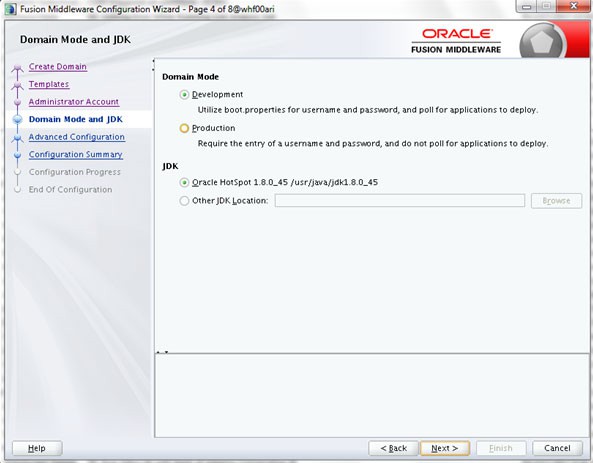Click the End Of Configuration step label
The height and width of the screenshot is (463, 593).
tap(70, 190)
